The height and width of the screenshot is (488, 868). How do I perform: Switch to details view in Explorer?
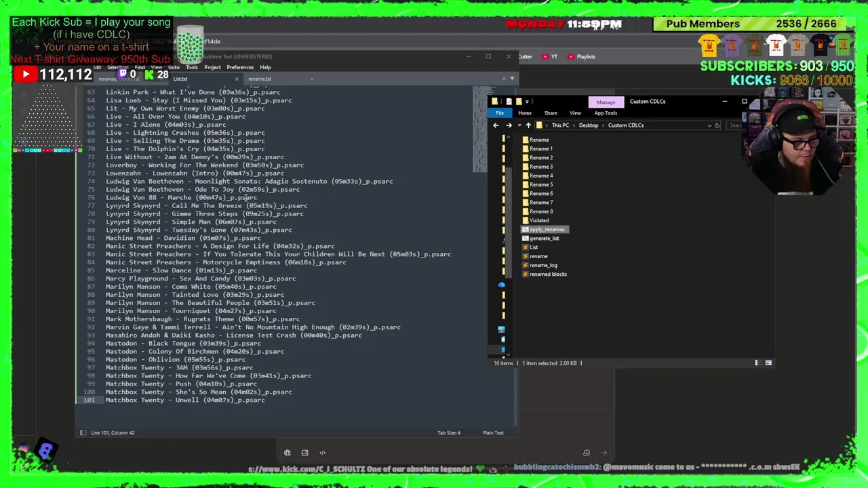tap(757, 363)
